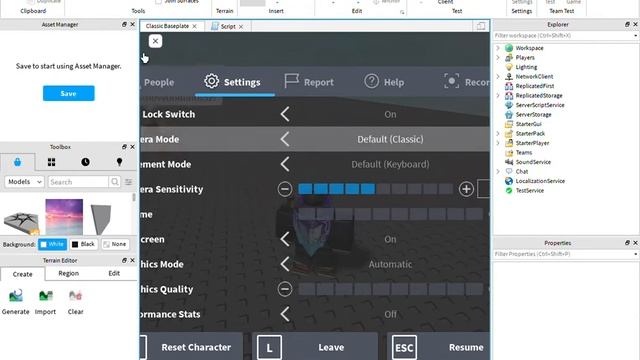Select ServerStorage in Explorer

(533, 115)
